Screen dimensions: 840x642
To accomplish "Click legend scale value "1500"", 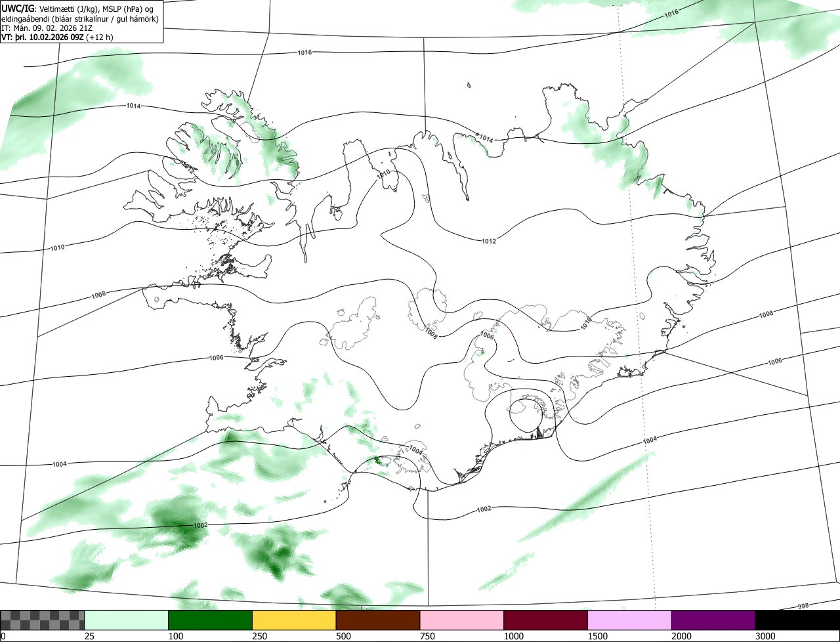I will pyautogui.click(x=598, y=636).
